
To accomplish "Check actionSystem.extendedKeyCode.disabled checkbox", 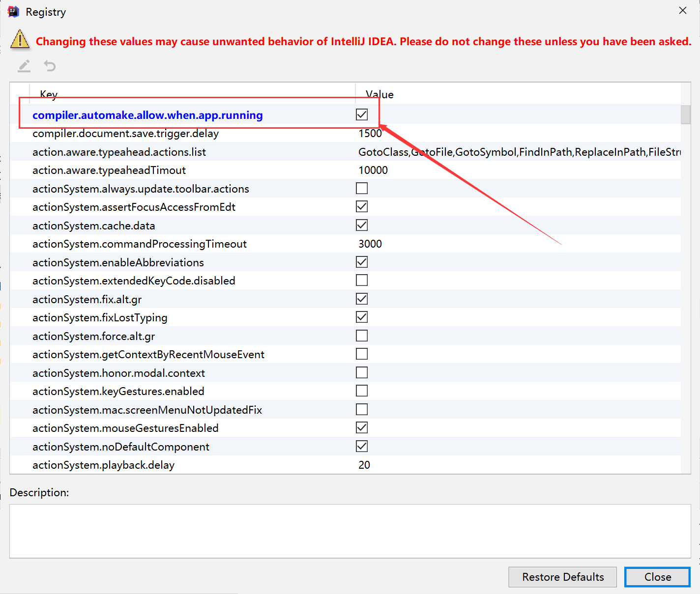I will (362, 280).
